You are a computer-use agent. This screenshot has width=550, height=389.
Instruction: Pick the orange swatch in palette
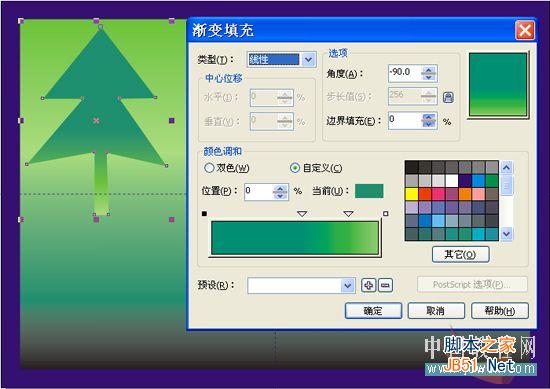[x=465, y=194]
